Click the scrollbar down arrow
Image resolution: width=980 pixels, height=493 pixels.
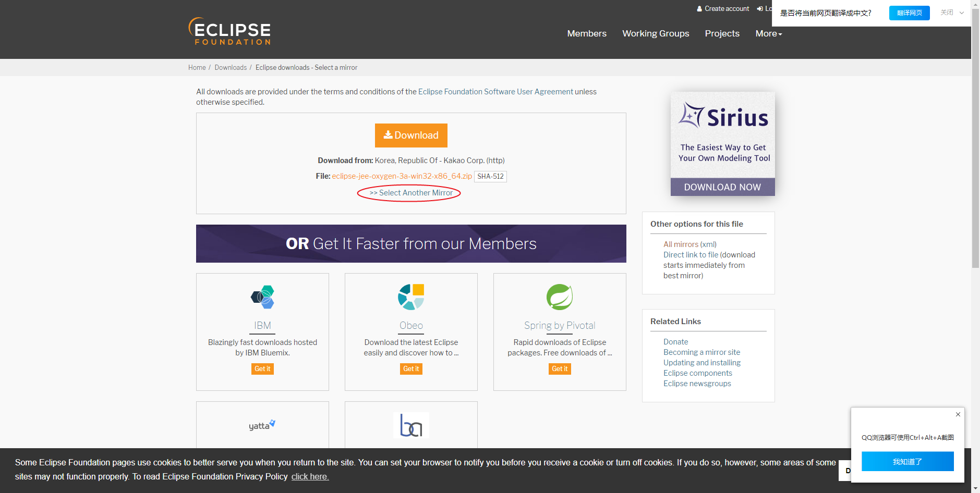pyautogui.click(x=975, y=489)
